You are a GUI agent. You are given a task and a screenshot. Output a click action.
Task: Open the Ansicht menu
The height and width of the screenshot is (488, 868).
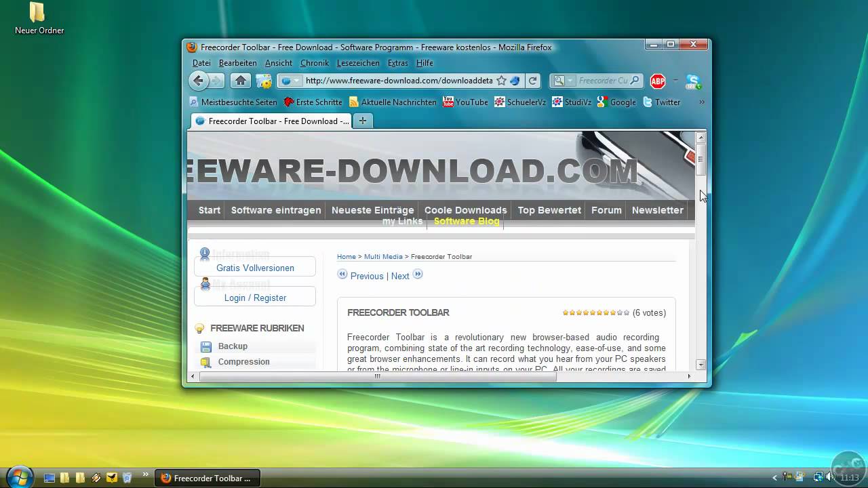(x=279, y=63)
